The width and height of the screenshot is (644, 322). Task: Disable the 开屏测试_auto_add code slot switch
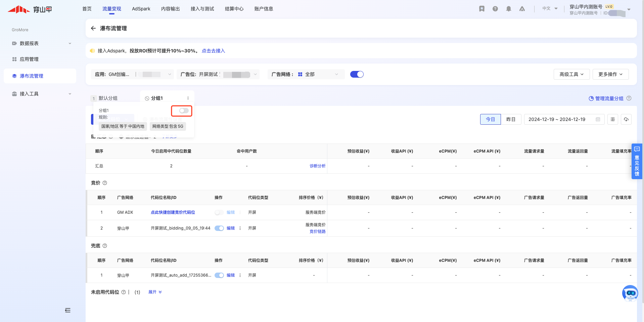219,275
